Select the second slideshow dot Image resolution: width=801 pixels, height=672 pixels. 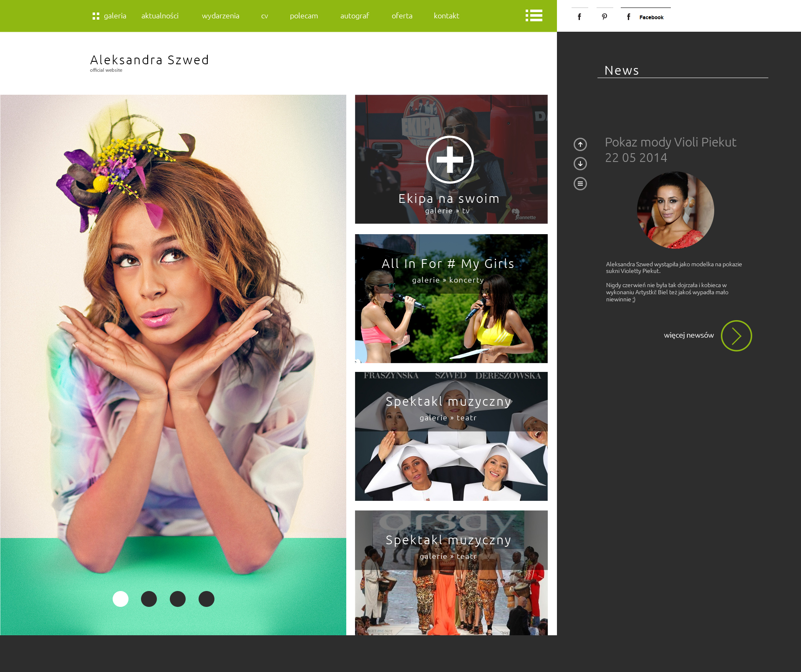click(149, 599)
